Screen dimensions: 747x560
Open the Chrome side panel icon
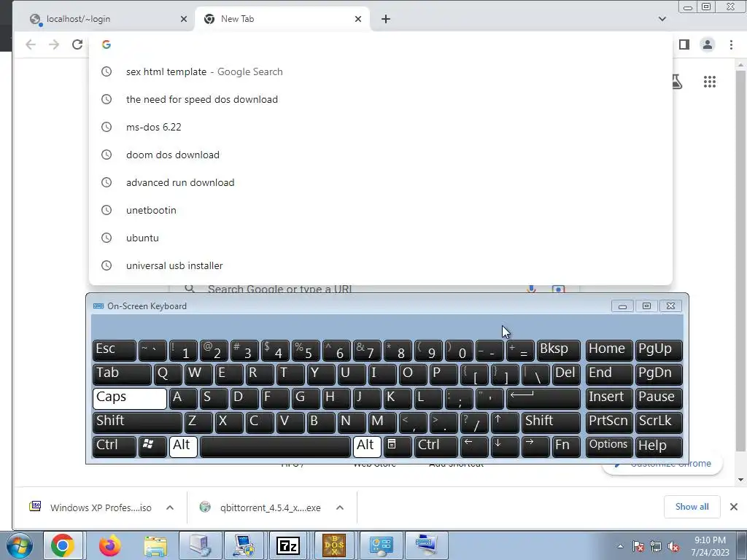(x=684, y=44)
